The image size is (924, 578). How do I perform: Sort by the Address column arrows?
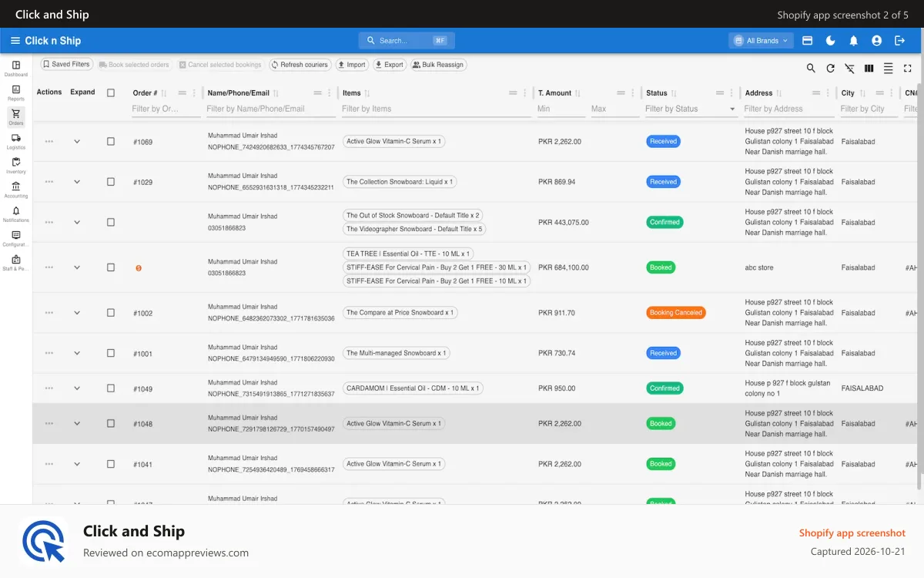click(778, 93)
